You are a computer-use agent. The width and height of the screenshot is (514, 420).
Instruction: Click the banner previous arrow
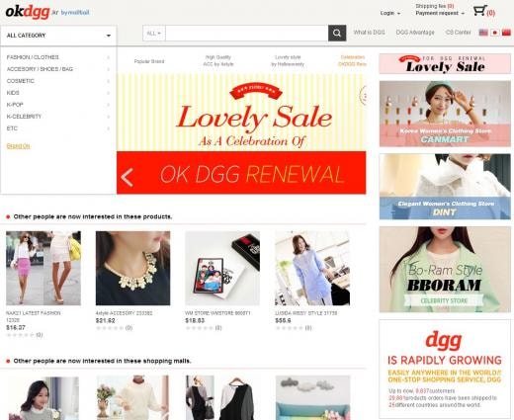click(x=128, y=177)
